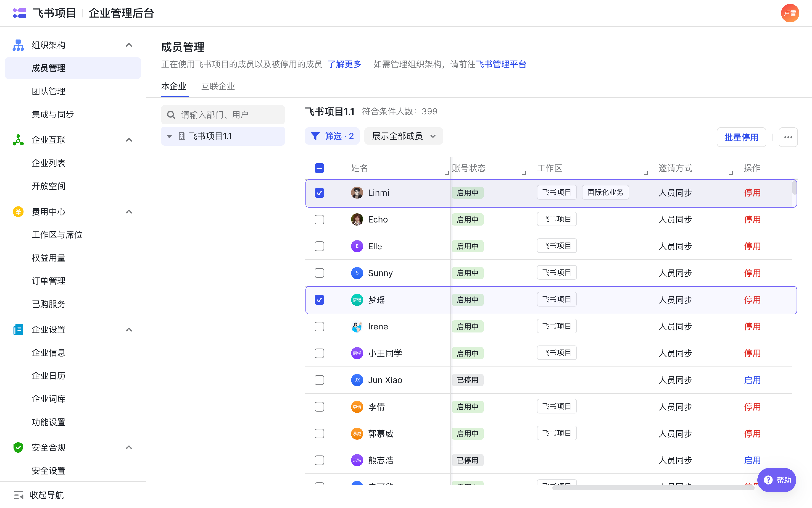The width and height of the screenshot is (812, 508).
Task: Collapse the 安全合规 section chevron
Action: [x=129, y=447]
